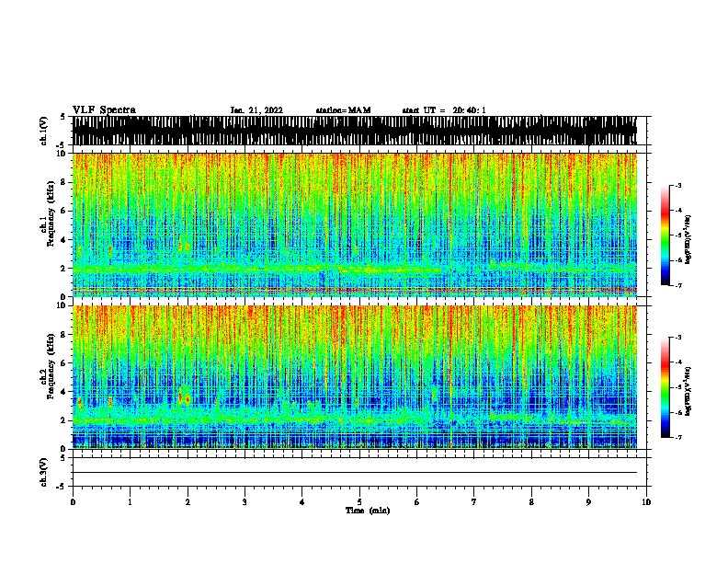Image resolution: width=728 pixels, height=563 pixels.
Task: Click the 'Time (min)' x-axis label
Action: [368, 511]
